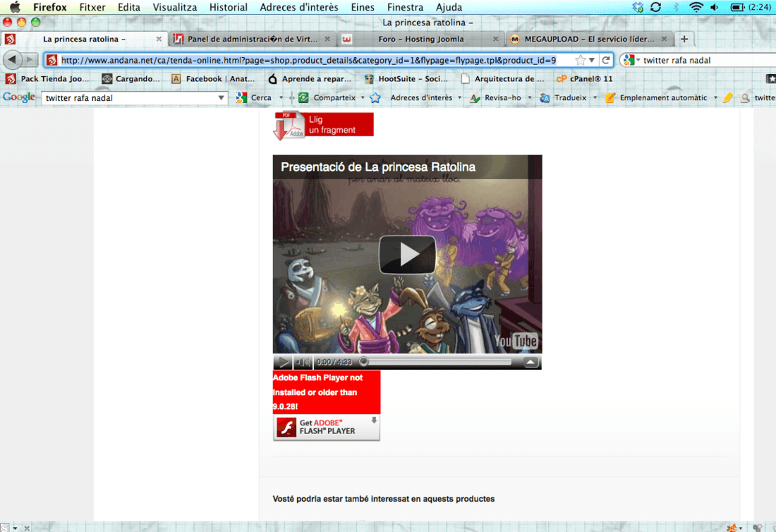This screenshot has height=532, width=776.
Task: Click the highlighter pencil icon in toolbar
Action: (727, 97)
